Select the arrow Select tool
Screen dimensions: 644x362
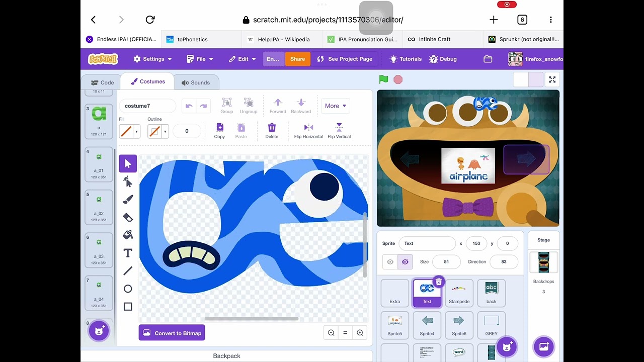pos(128,163)
